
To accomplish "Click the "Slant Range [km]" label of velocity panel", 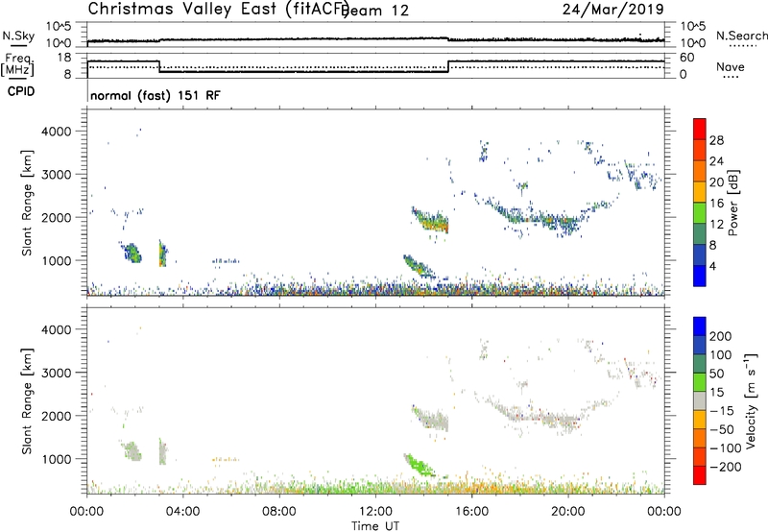I will click(27, 400).
